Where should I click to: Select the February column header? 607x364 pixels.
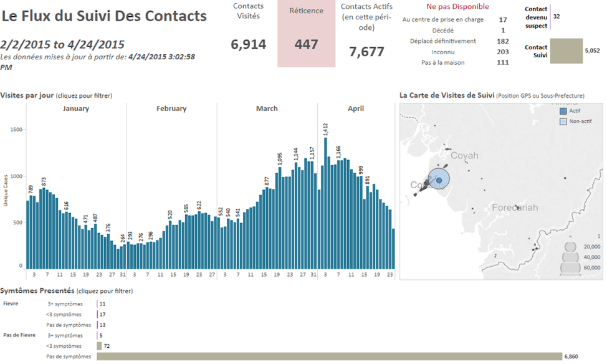171,108
